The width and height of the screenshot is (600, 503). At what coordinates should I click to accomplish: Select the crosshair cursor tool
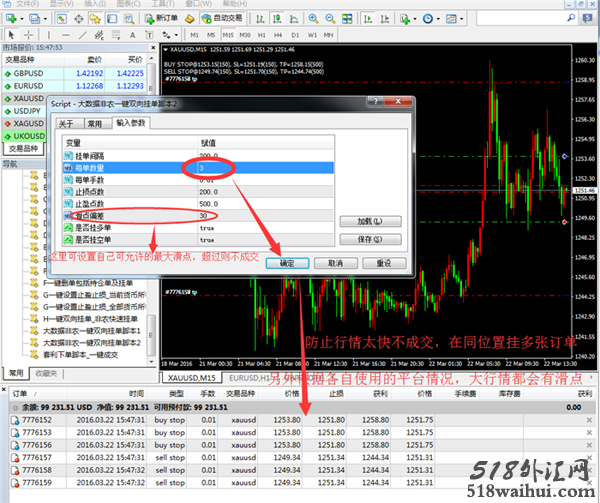[x=30, y=34]
